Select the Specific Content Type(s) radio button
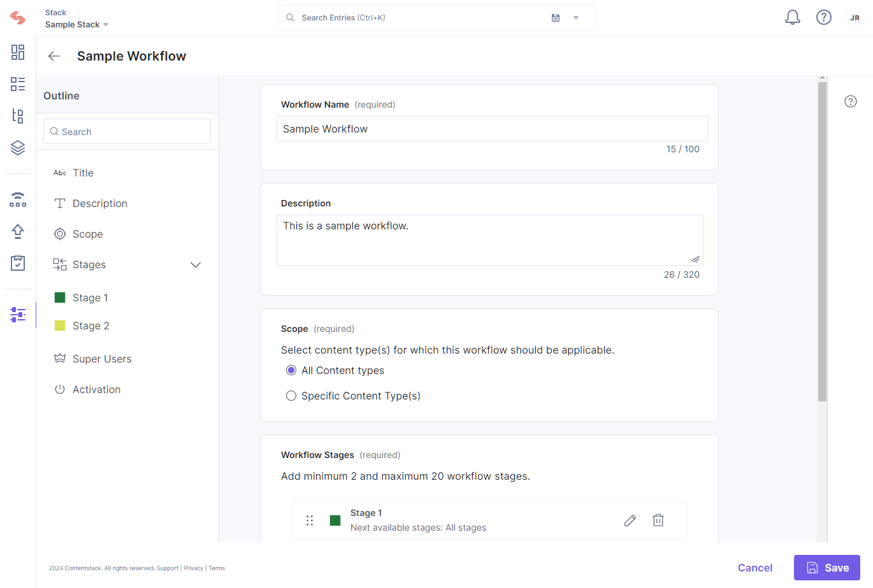Screen dimensions: 873x588 pos(291,396)
